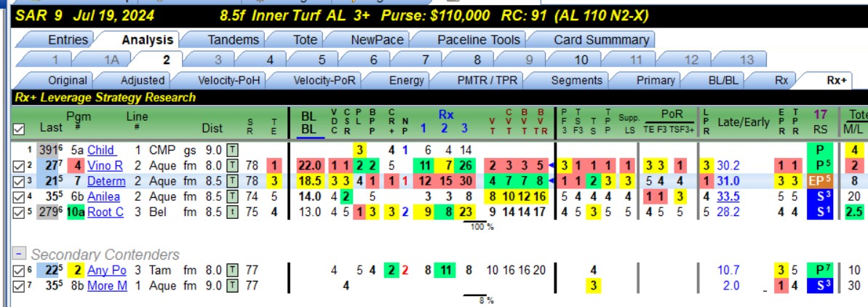Click the P5 run style badge for Vino R
Screen dimensions: 868x307
[820, 165]
